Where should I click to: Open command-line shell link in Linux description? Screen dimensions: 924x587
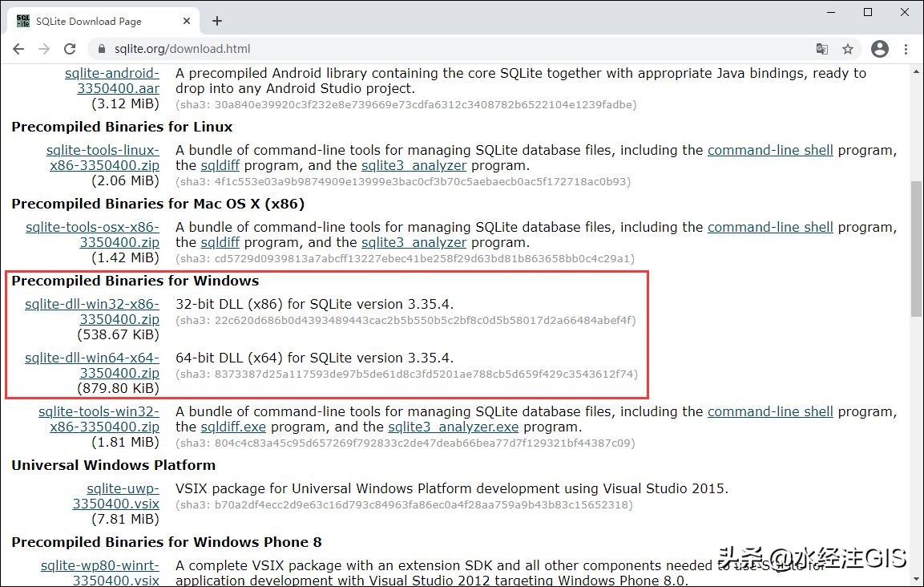point(770,151)
